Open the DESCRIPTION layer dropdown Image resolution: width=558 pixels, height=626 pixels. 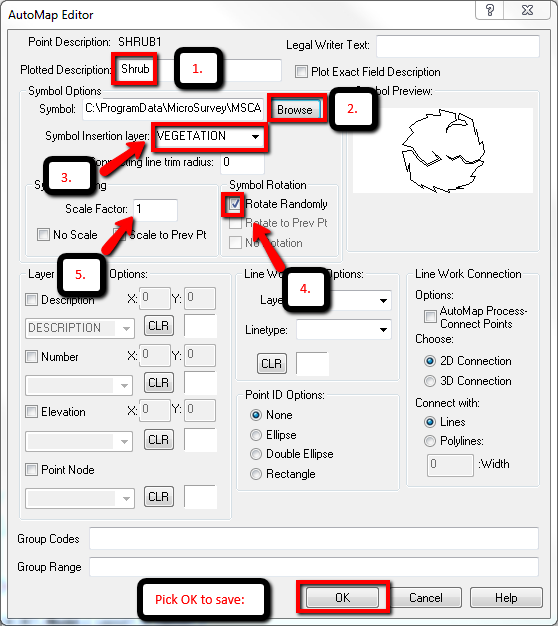tap(79, 328)
